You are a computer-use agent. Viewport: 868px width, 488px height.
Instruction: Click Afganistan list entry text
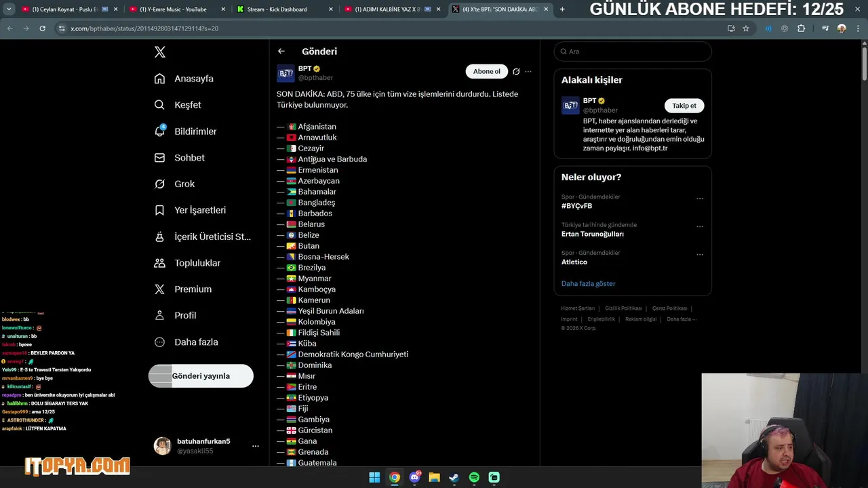pyautogui.click(x=317, y=127)
